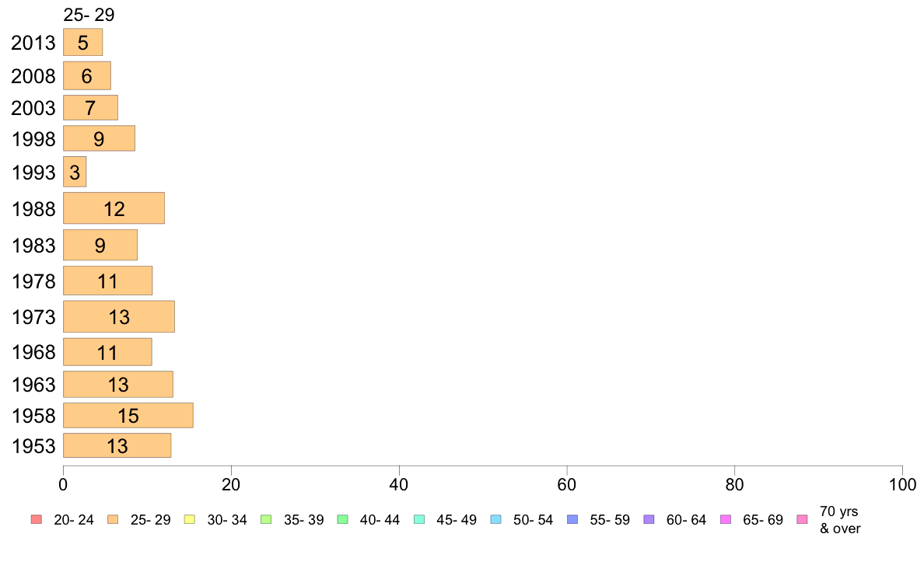Select the 30-34 yellow legend swatch

tap(189, 519)
